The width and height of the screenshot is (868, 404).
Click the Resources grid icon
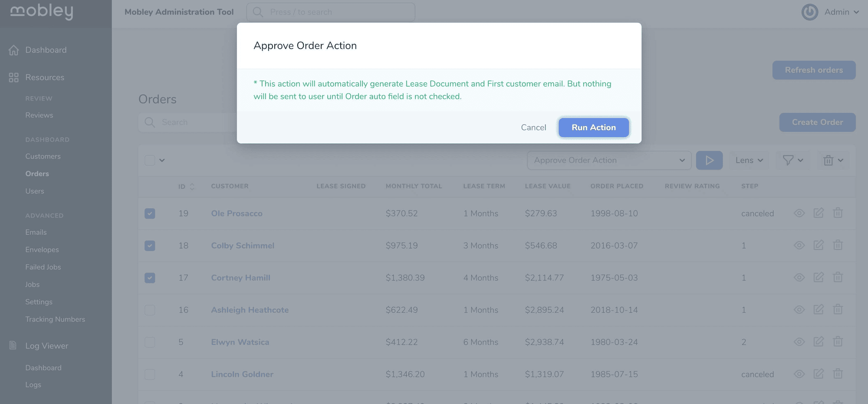pyautogui.click(x=13, y=78)
